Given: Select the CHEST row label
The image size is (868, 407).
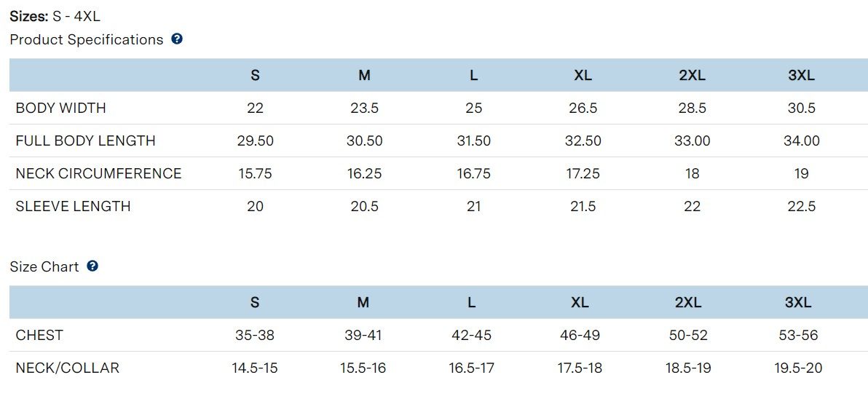Looking at the screenshot, I should click(x=39, y=335).
